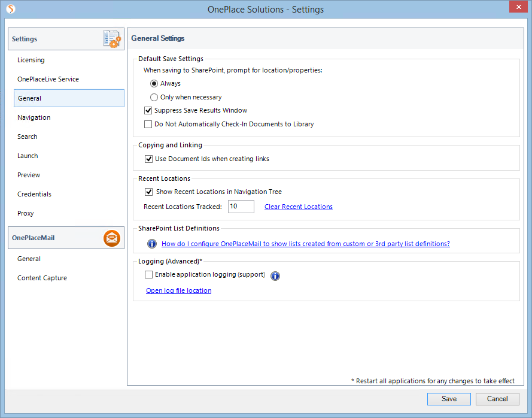The height and width of the screenshot is (418, 532).
Task: Uncheck Show Recent Locations in Navigation Tree
Action: tap(148, 192)
